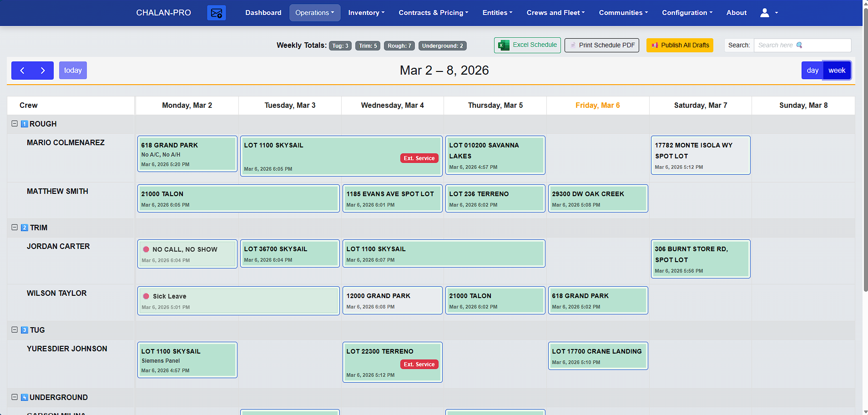Click Ext. Service badge on LOT 1100 SKYSAIL
Image resolution: width=868 pixels, height=415 pixels.
[x=419, y=158]
